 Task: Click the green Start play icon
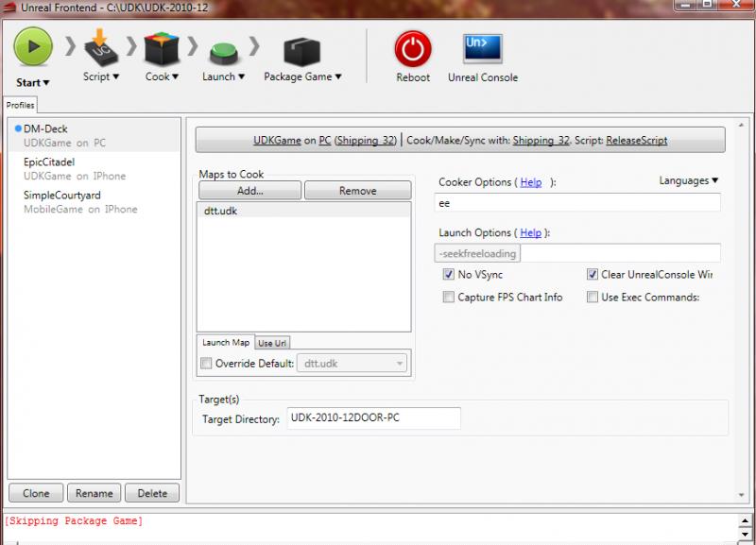click(x=33, y=46)
